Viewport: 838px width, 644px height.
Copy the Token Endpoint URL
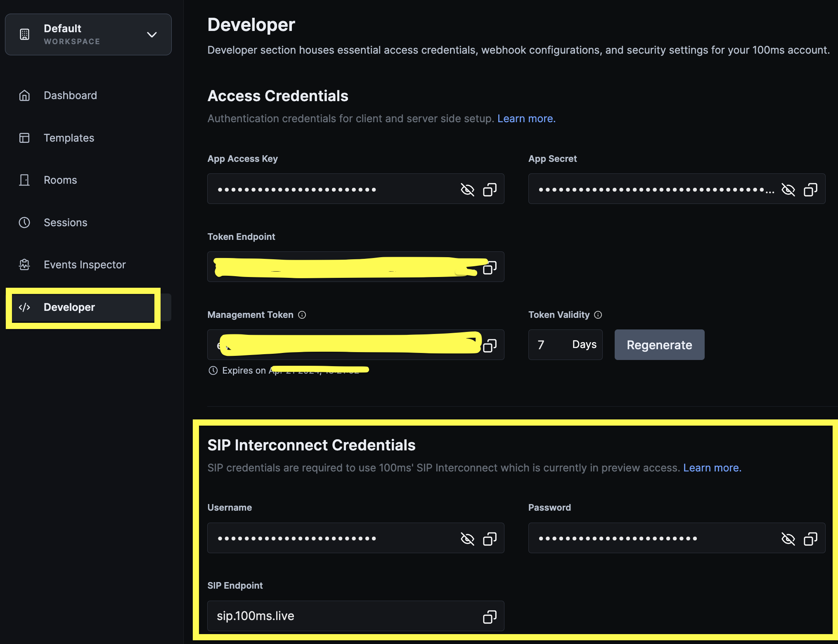490,268
